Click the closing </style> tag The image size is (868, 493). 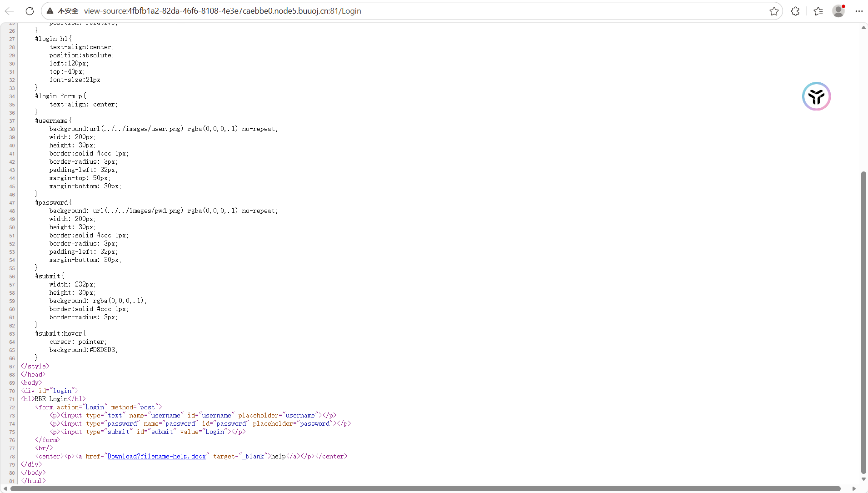point(35,366)
